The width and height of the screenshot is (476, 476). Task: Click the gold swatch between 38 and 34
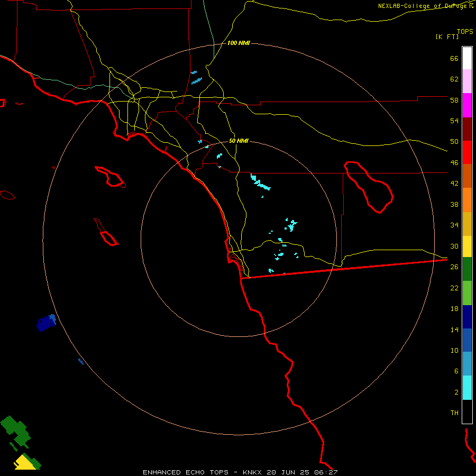click(467, 224)
